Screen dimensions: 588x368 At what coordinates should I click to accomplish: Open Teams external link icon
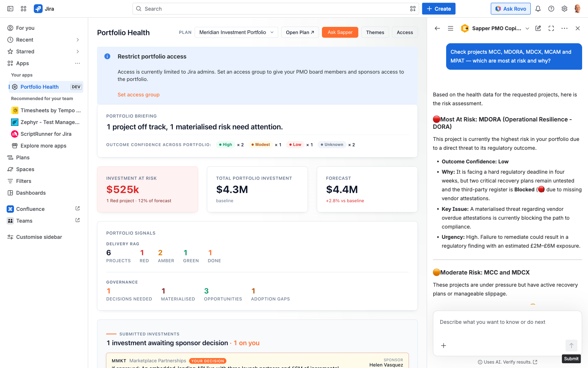point(78,220)
